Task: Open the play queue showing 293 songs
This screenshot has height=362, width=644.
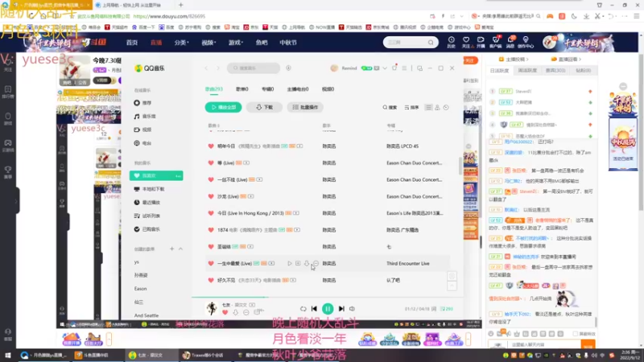Action: pos(447,309)
